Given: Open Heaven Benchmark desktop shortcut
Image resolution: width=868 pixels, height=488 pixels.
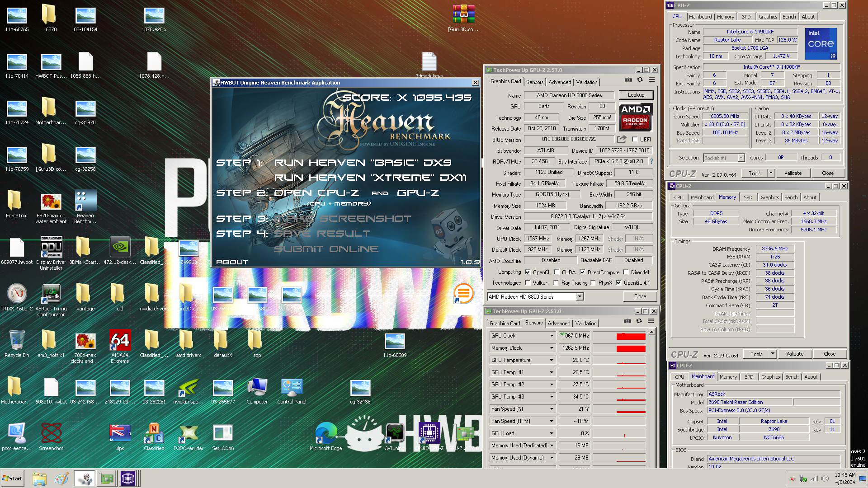Looking at the screenshot, I should (x=85, y=206).
